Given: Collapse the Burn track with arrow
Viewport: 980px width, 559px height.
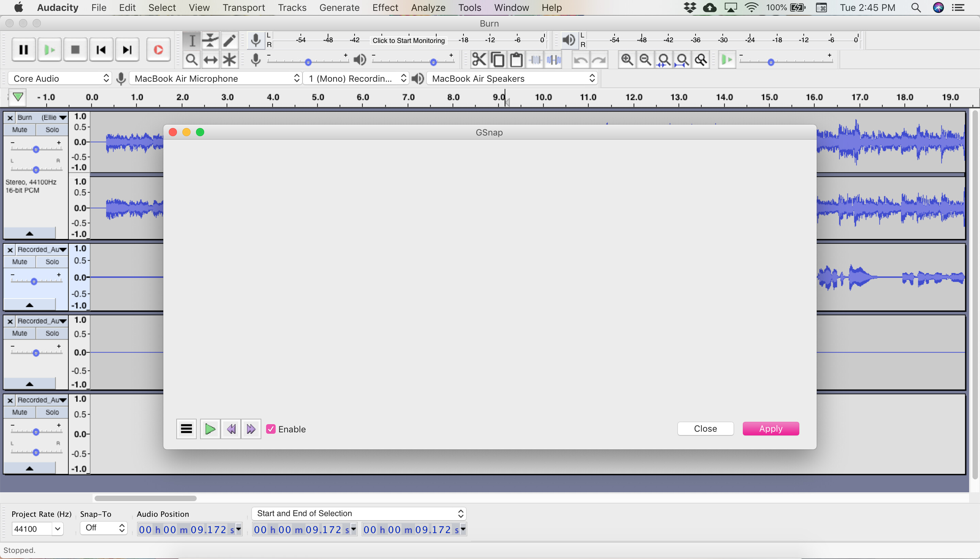Looking at the screenshot, I should (x=30, y=234).
